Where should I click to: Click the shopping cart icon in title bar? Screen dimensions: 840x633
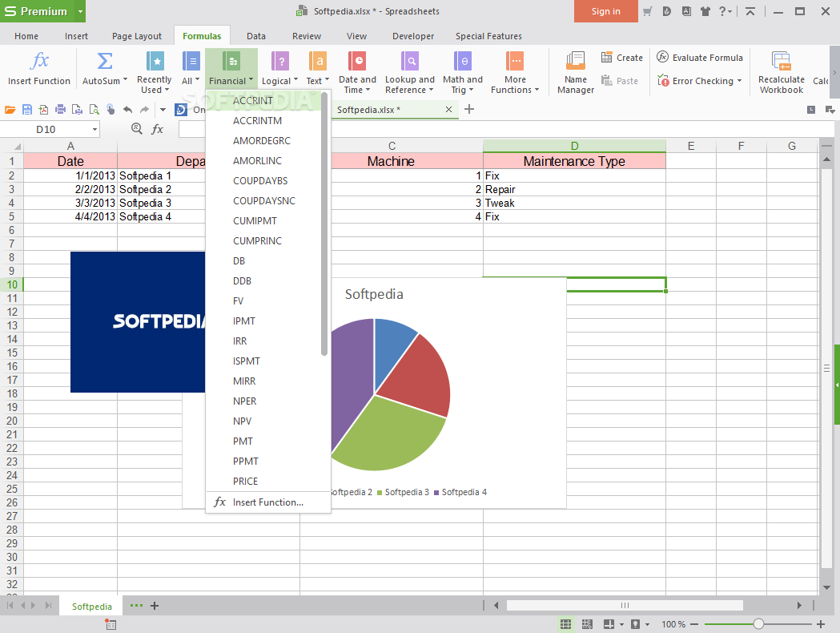pyautogui.click(x=648, y=11)
